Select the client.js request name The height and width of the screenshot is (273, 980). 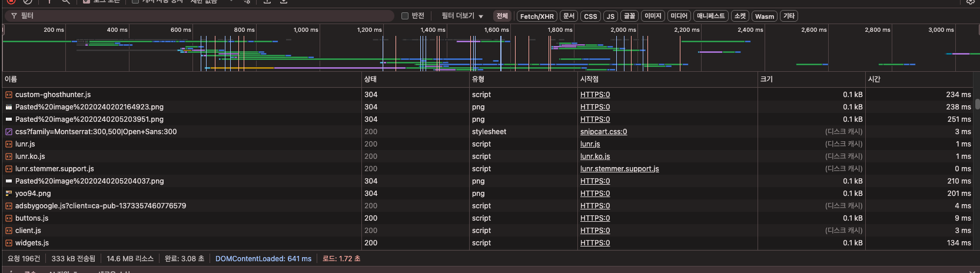tap(28, 231)
